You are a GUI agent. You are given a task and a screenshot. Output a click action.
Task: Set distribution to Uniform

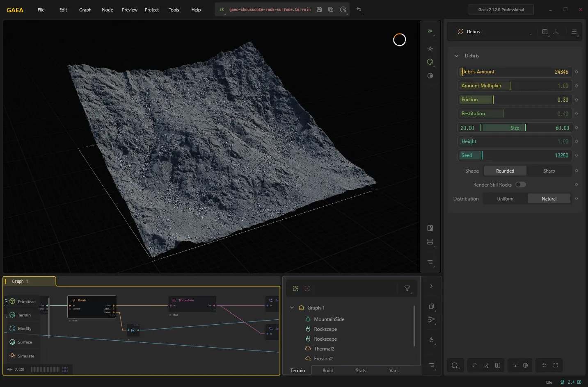(x=505, y=199)
